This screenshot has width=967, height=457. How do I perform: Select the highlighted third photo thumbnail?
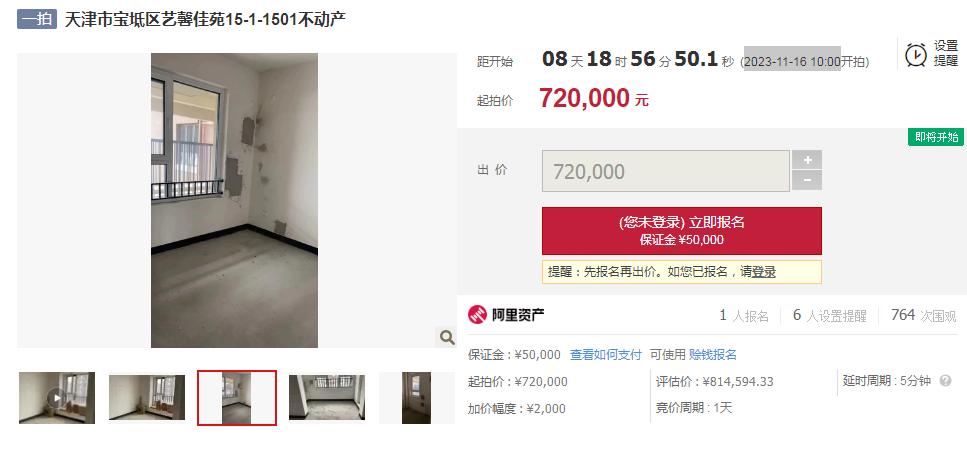237,398
